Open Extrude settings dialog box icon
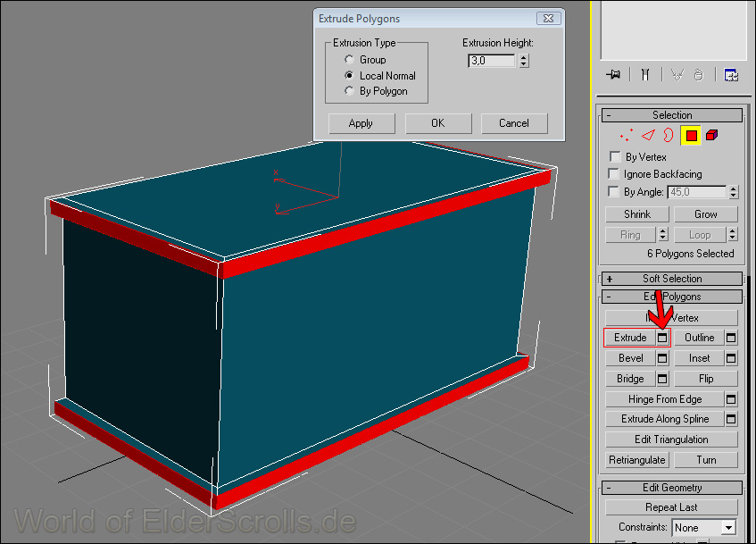756x544 pixels. point(662,338)
